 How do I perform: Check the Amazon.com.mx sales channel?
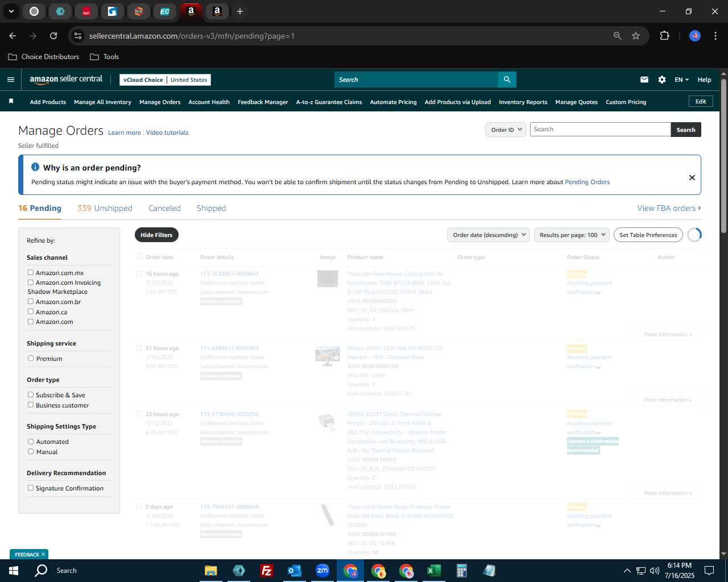[31, 272]
